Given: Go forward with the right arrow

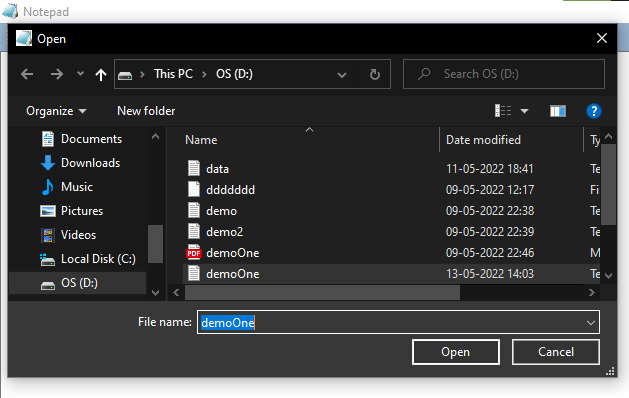Looking at the screenshot, I should [x=57, y=74].
